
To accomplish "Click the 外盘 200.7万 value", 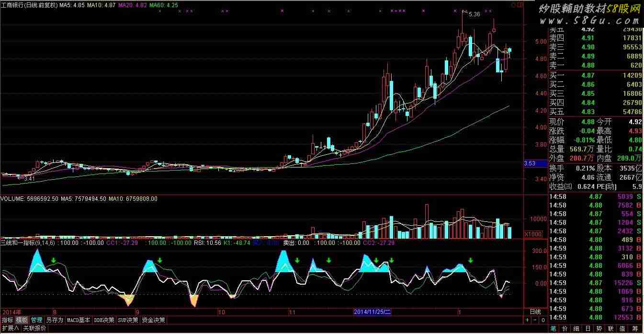I will pos(581,158).
